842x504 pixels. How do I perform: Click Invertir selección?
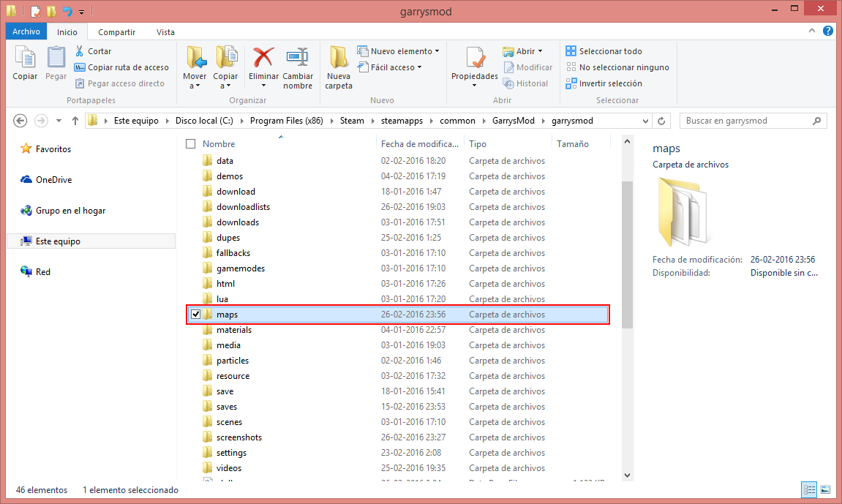604,83
